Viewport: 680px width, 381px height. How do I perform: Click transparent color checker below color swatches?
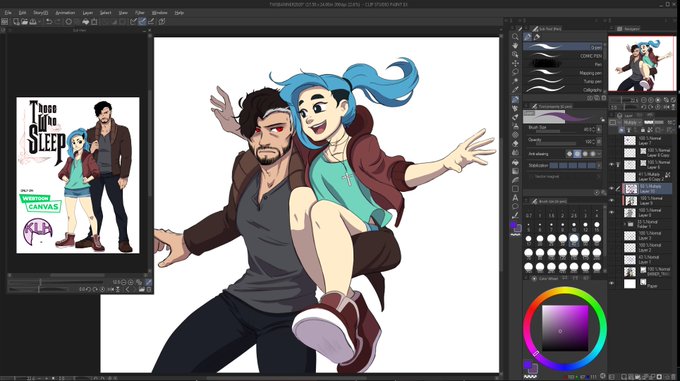tap(515, 234)
